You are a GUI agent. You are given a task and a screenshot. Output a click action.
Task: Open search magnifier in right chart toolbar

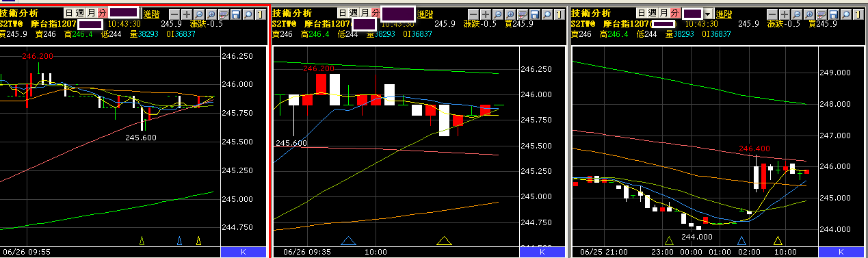(x=846, y=14)
